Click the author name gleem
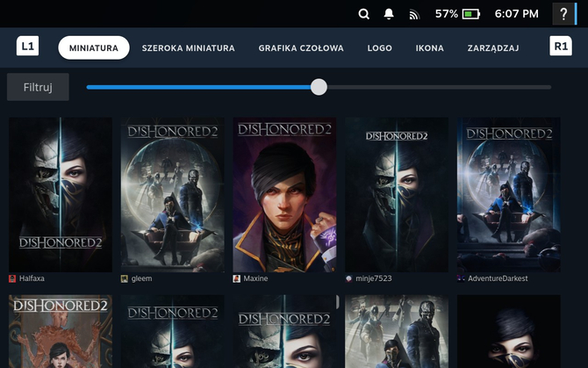The image size is (588, 368). pos(142,278)
